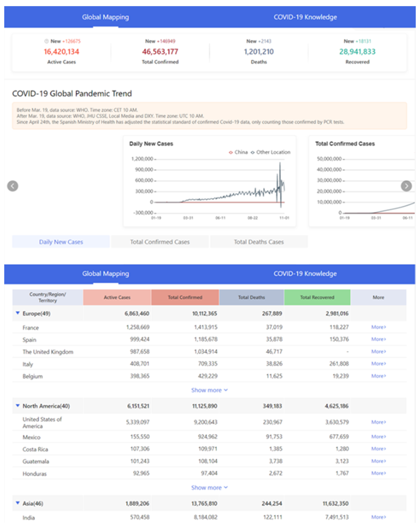The image size is (420, 532).
Task: Click the Total Confirmed Cases chart card
Action: pos(362,181)
